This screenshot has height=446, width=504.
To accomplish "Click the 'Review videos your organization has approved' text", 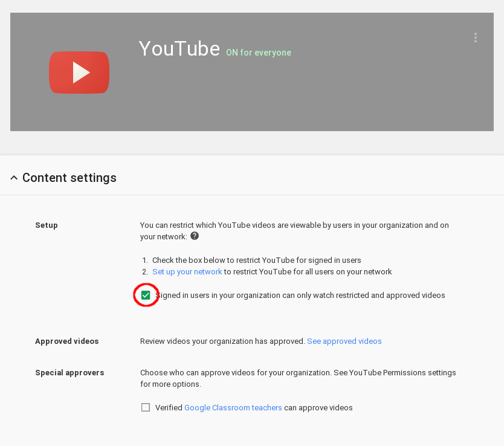I will pyautogui.click(x=222, y=341).
